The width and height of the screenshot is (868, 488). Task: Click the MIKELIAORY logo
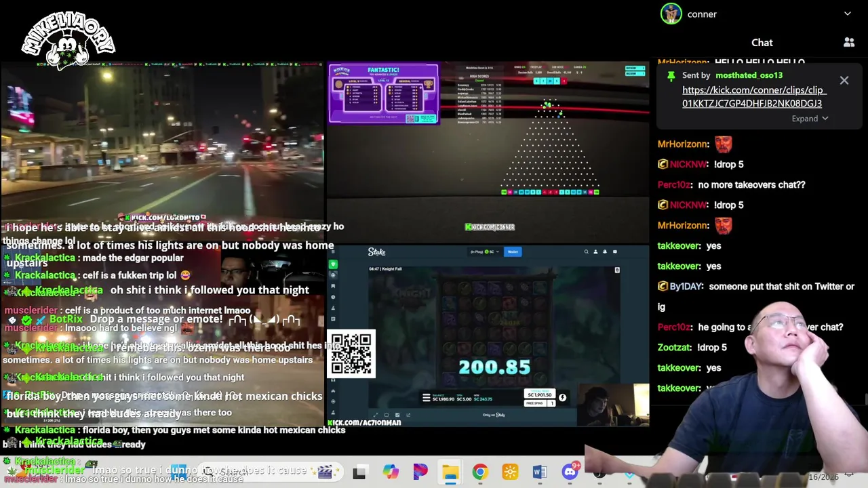(x=68, y=41)
